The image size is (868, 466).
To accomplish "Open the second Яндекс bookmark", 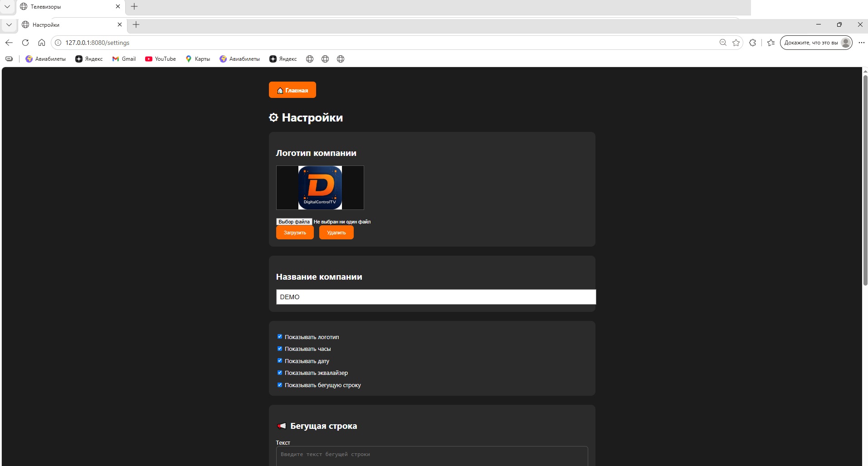I will point(283,59).
